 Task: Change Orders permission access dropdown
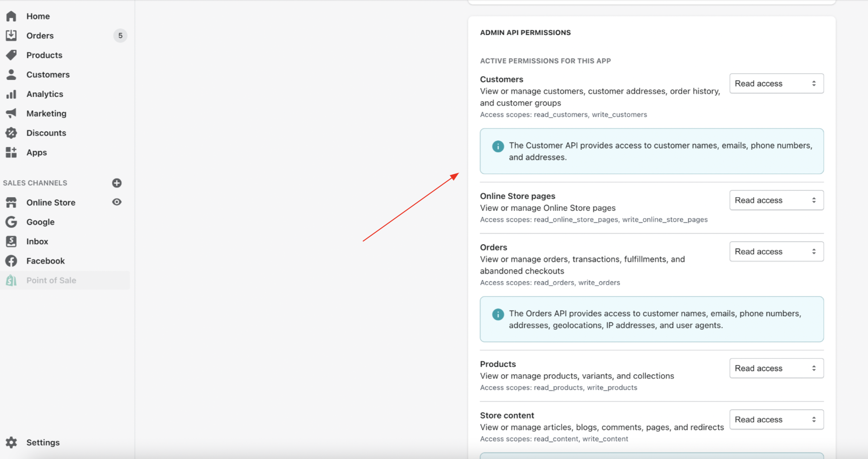(776, 251)
